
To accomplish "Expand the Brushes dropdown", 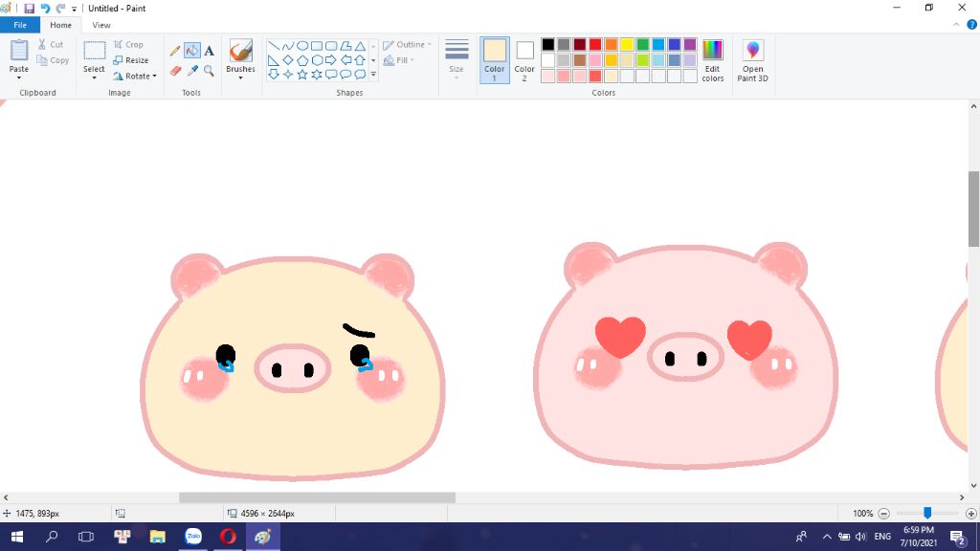I will pyautogui.click(x=240, y=77).
